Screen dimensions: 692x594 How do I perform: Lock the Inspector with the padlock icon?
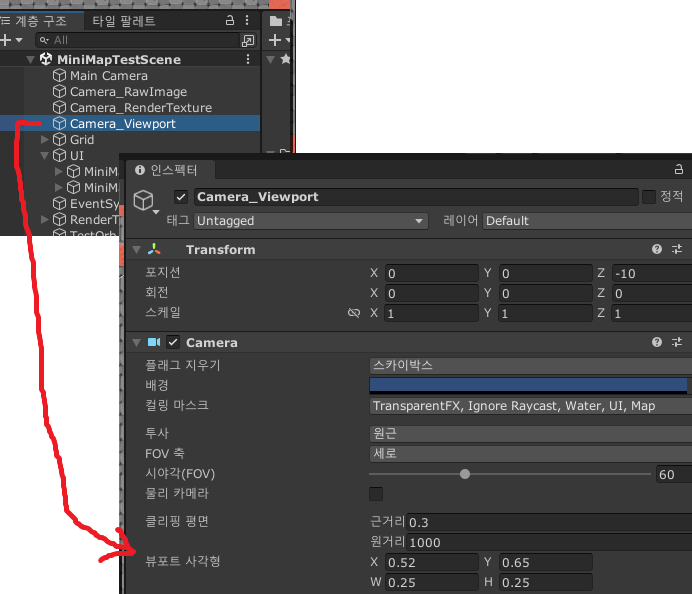(679, 169)
